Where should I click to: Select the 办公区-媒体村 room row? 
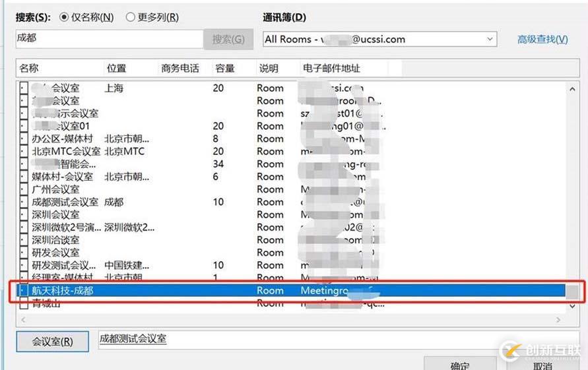(292, 139)
